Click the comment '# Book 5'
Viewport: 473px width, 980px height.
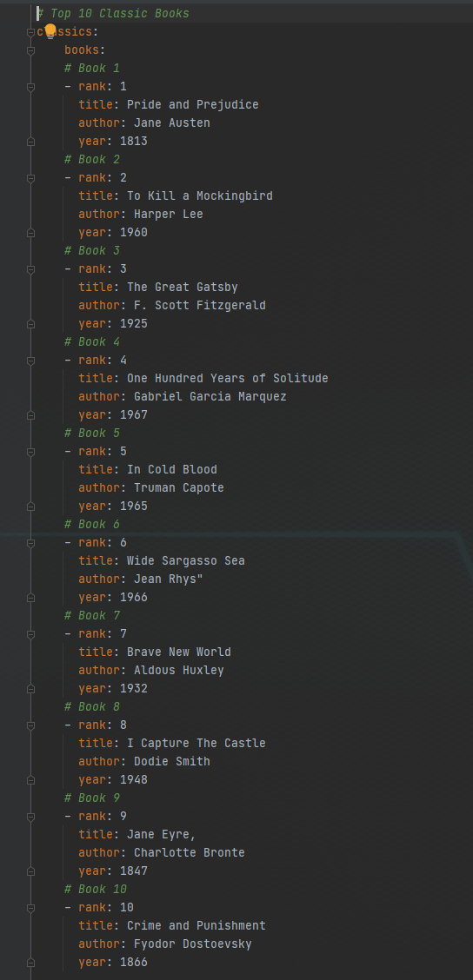92,434
